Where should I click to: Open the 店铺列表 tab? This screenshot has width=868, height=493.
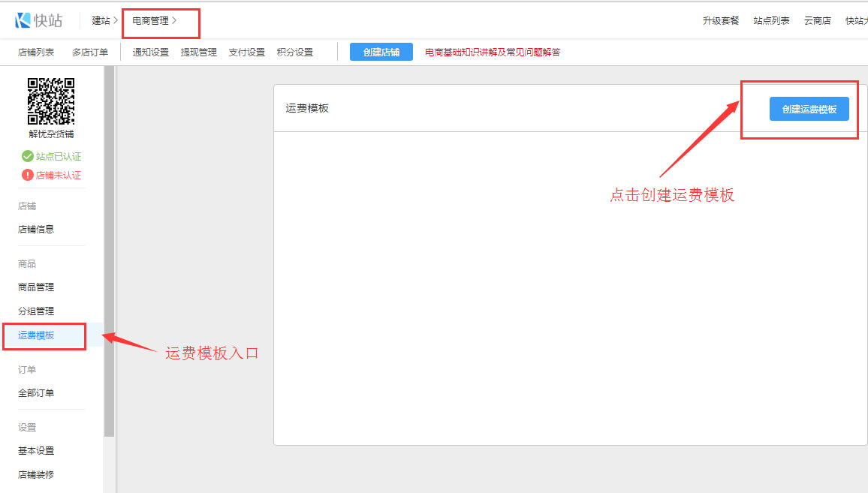click(36, 53)
